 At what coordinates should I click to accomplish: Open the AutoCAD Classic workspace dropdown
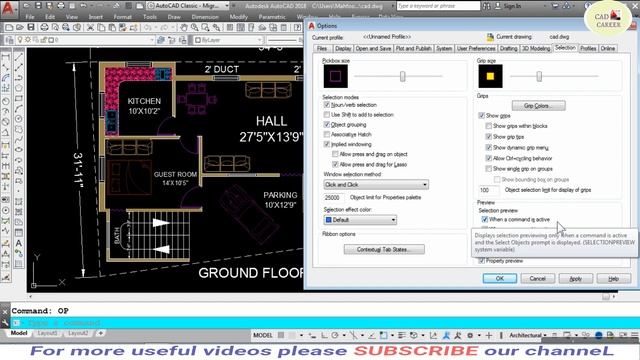[x=188, y=6]
